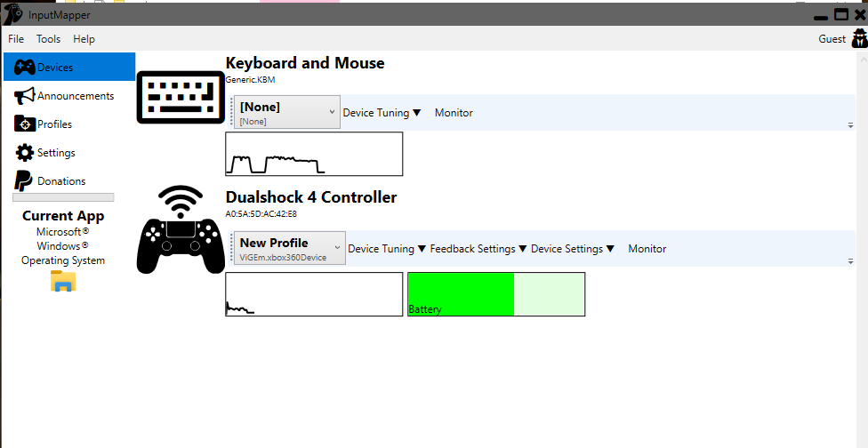The image size is (868, 448).
Task: Click the megaphone Announcements icon
Action: coord(24,96)
